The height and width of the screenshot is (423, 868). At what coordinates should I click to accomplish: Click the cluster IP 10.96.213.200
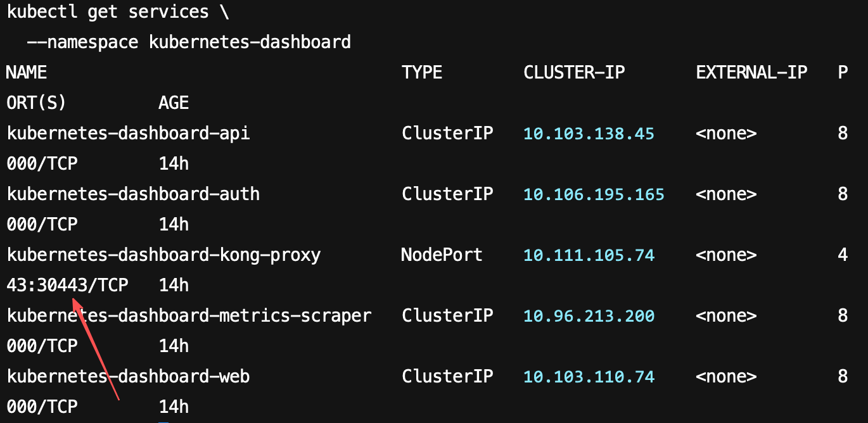[589, 316]
